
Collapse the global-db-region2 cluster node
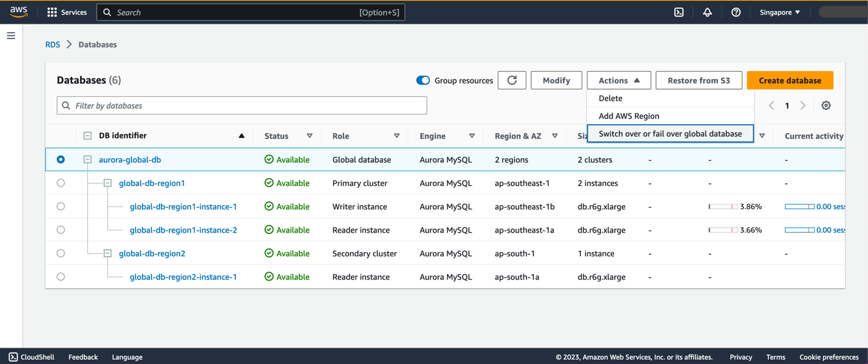(x=107, y=253)
